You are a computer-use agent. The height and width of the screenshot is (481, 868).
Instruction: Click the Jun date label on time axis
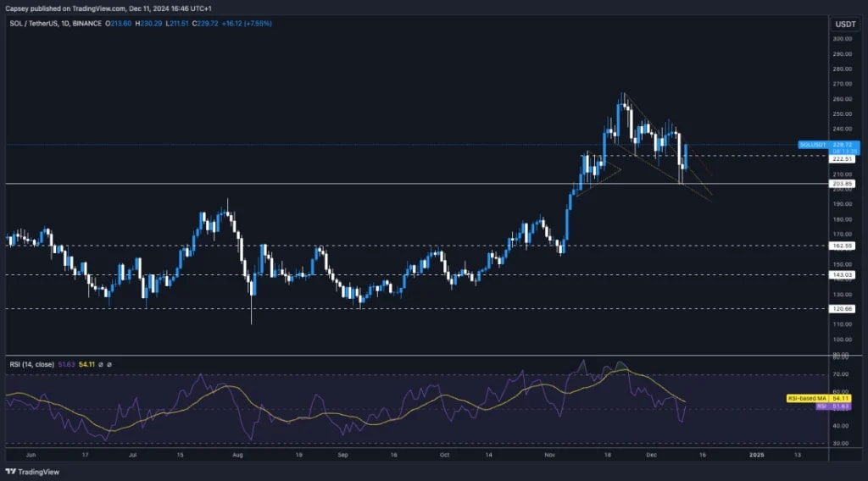31,455
